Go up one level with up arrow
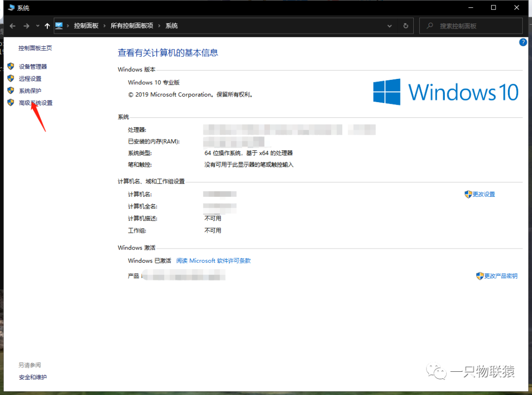This screenshot has height=395, width=532. coord(47,26)
